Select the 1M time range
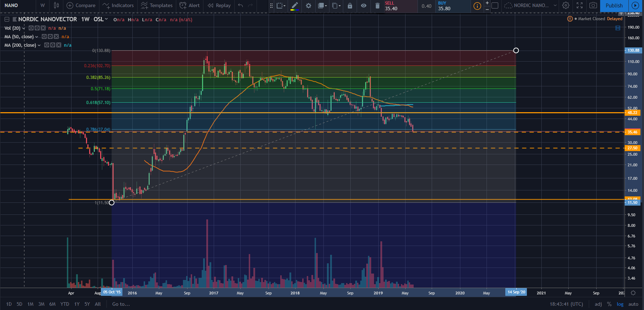 pyautogui.click(x=30, y=304)
